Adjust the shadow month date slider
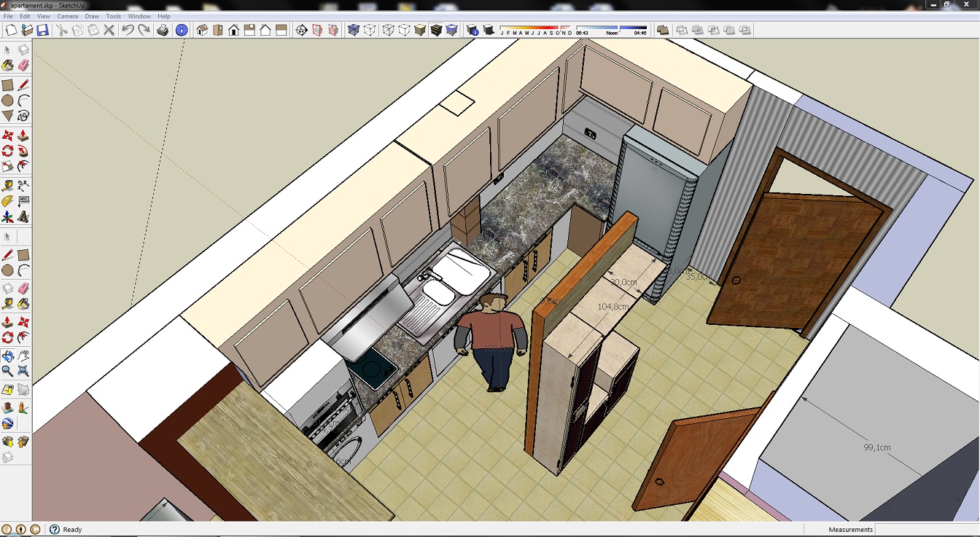Screen dimensions: 980x537 (536, 28)
